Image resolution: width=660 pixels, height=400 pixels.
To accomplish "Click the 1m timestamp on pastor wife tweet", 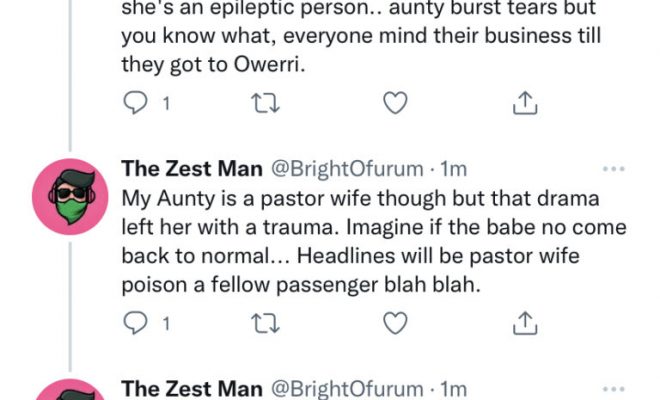I will [454, 168].
